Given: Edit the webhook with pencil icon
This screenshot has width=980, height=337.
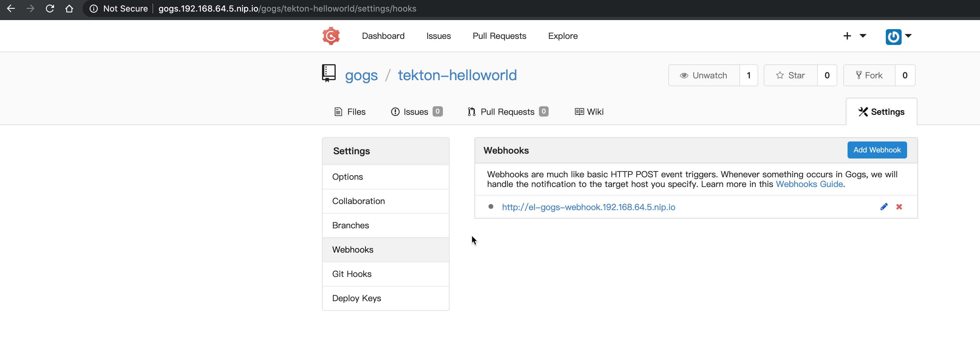Looking at the screenshot, I should tap(884, 206).
